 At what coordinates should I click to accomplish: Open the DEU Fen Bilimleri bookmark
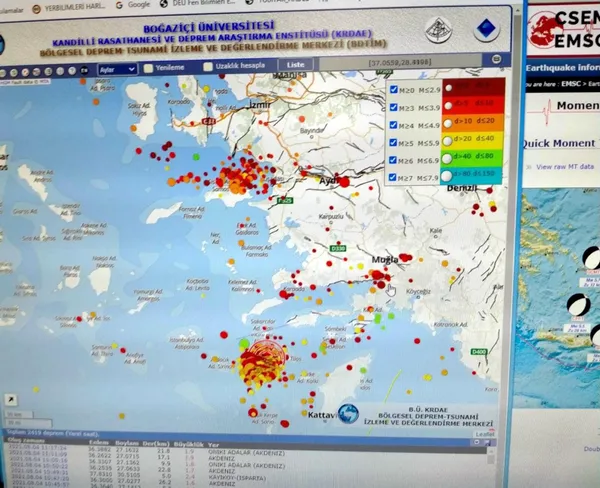click(199, 3)
